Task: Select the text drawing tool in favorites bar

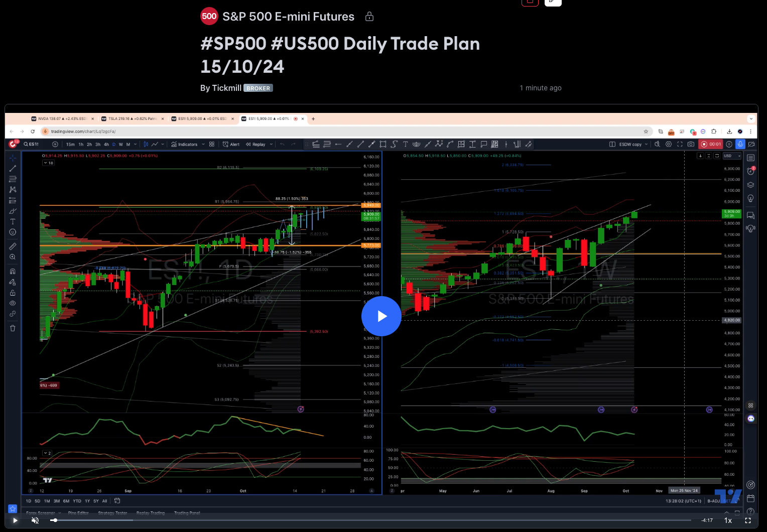Action: (x=406, y=144)
